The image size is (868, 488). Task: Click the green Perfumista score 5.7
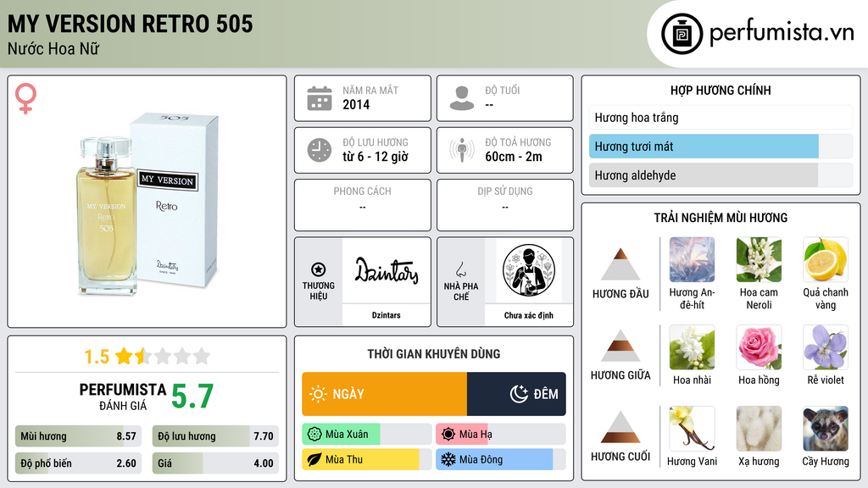pos(192,396)
